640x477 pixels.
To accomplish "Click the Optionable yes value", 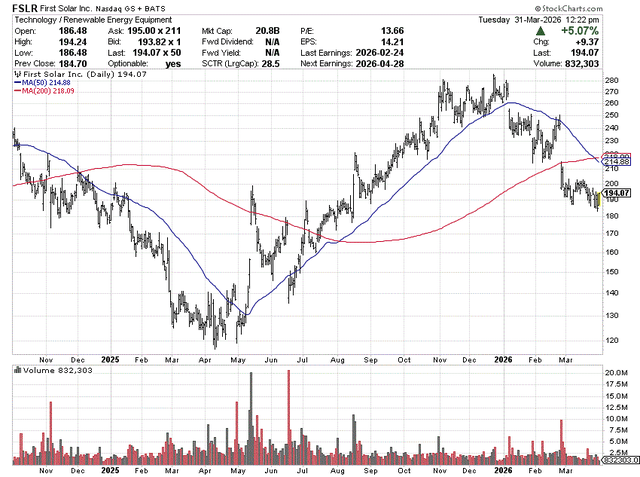I will [x=173, y=64].
